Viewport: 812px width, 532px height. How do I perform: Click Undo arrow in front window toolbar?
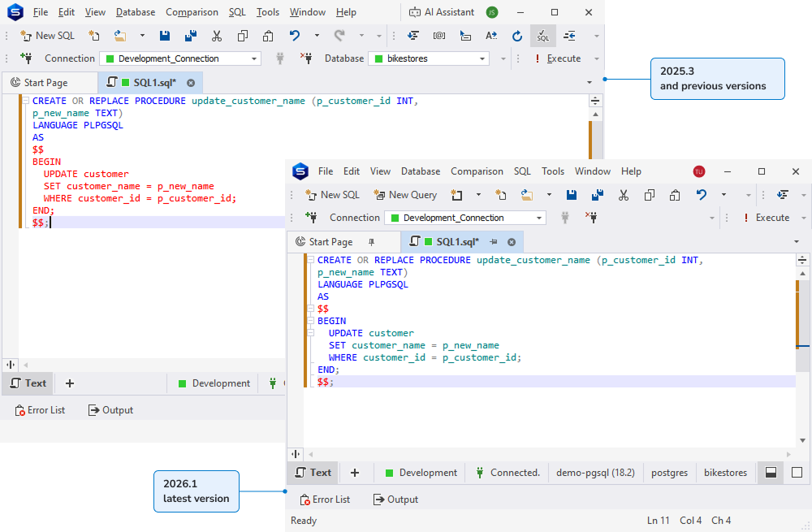tap(702, 195)
